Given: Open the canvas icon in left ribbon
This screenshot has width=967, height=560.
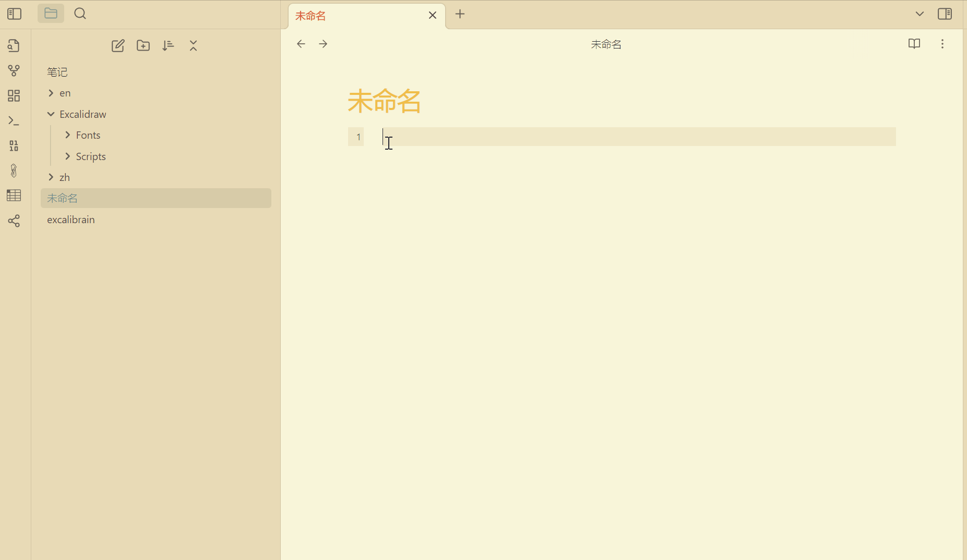Looking at the screenshot, I should 14,95.
